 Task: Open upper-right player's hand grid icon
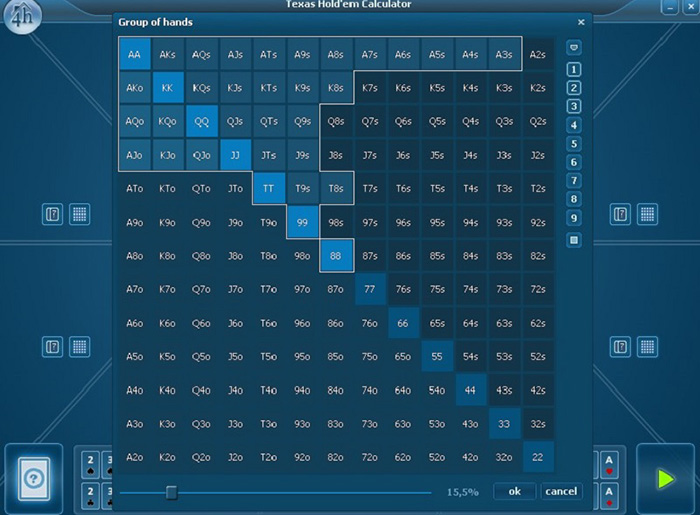(647, 215)
